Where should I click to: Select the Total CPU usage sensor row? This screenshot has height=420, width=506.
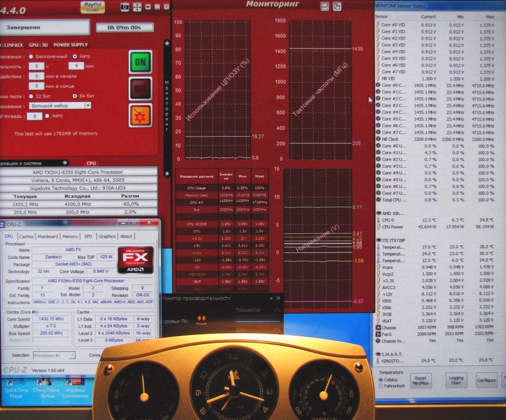tap(435, 200)
